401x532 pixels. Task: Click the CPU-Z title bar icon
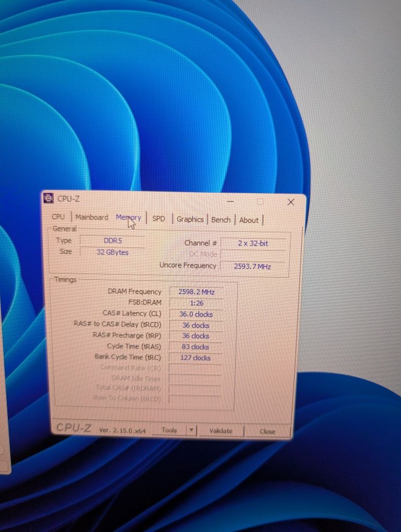point(49,198)
